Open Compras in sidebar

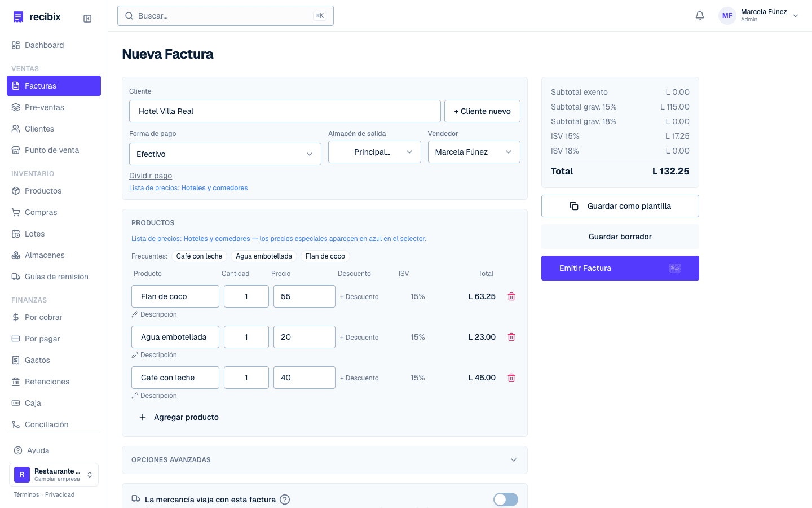click(54, 212)
